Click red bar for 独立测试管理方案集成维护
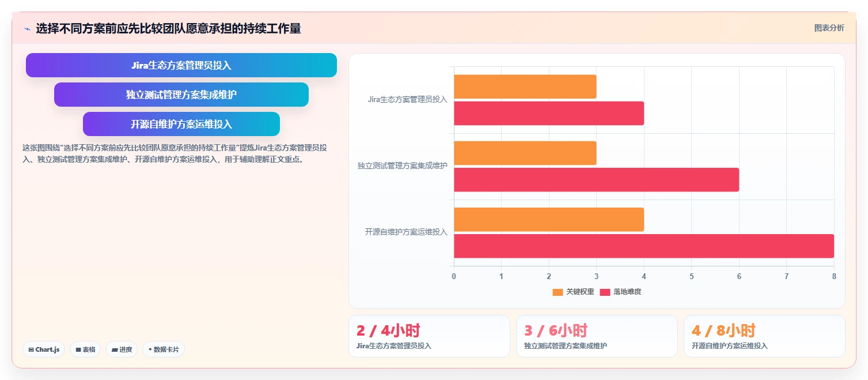The image size is (868, 380). pyautogui.click(x=596, y=179)
